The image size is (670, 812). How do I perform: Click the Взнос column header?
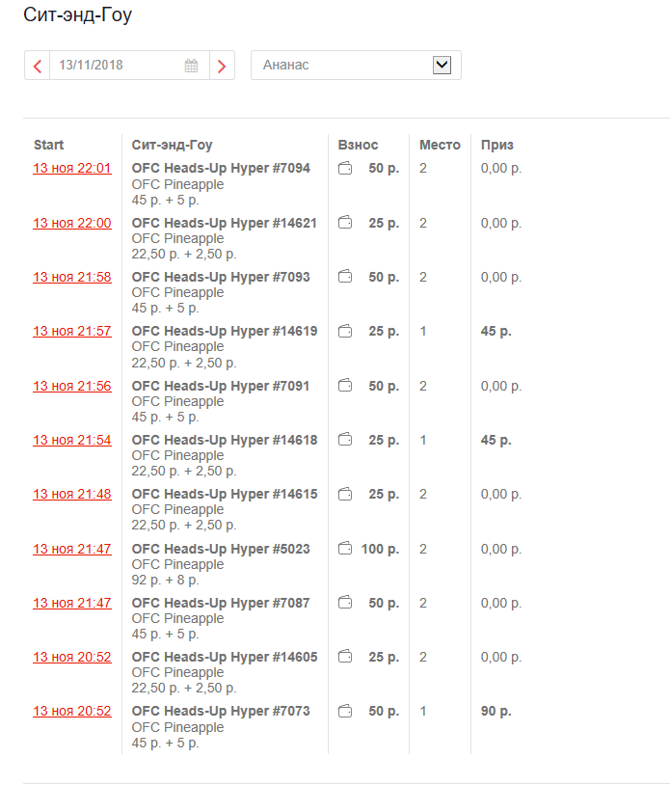(358, 145)
